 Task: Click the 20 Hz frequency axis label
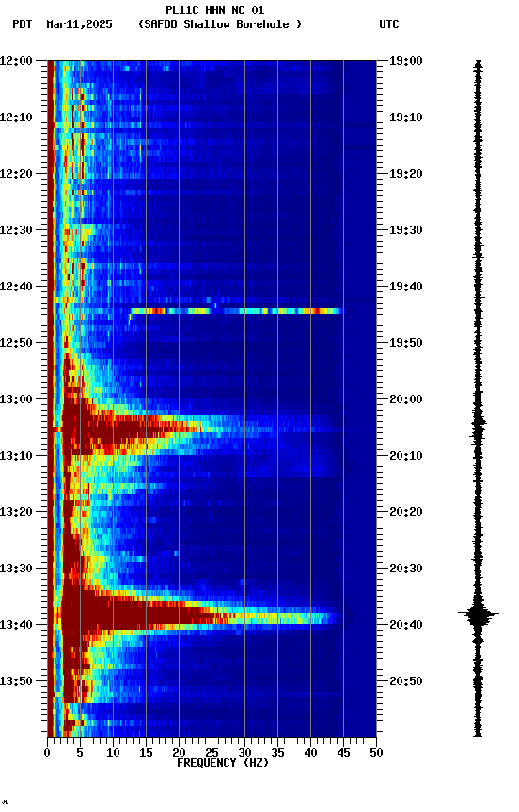click(x=179, y=753)
